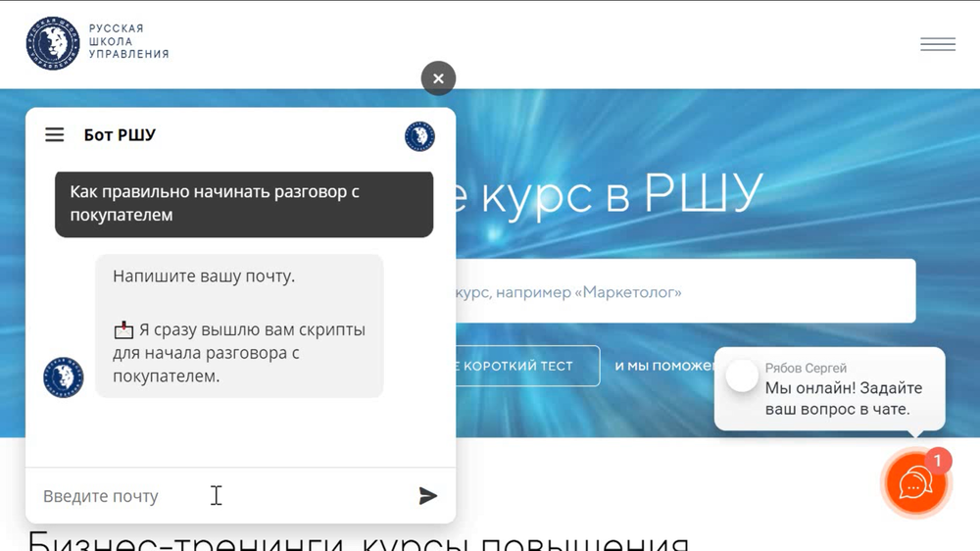Open the orange live chat bubble

pyautogui.click(x=915, y=484)
